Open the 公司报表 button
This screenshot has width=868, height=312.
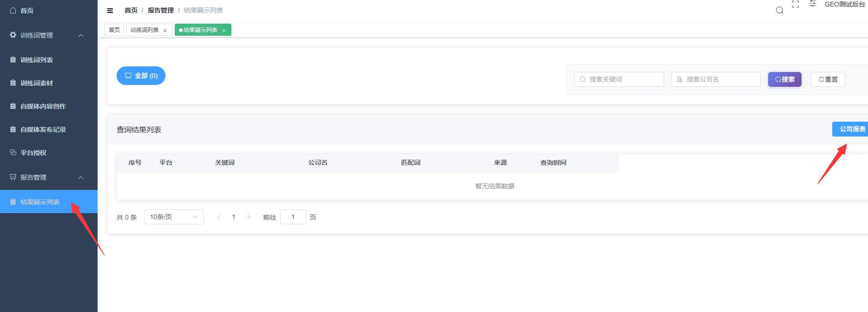pyautogui.click(x=851, y=129)
